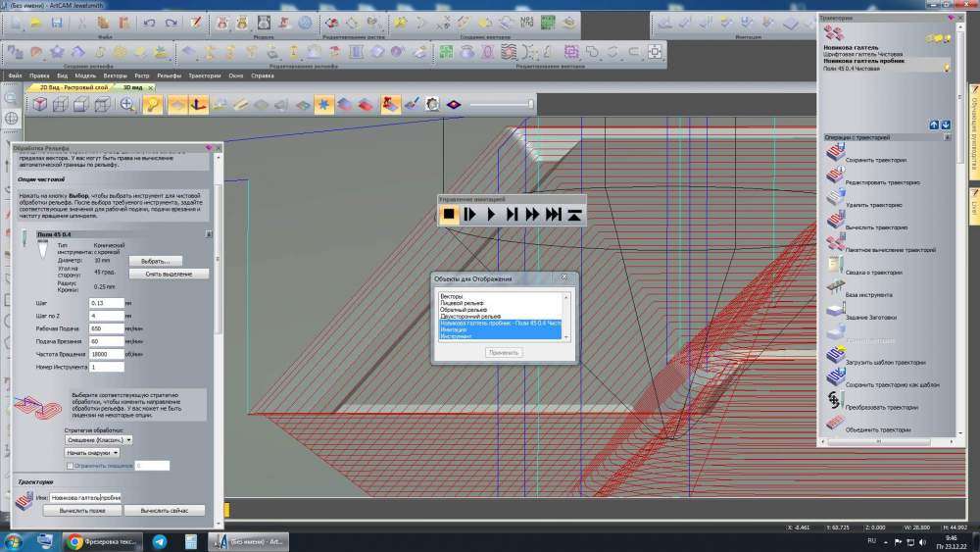
Task: Open the 'Траектории' menu
Action: pyautogui.click(x=204, y=75)
